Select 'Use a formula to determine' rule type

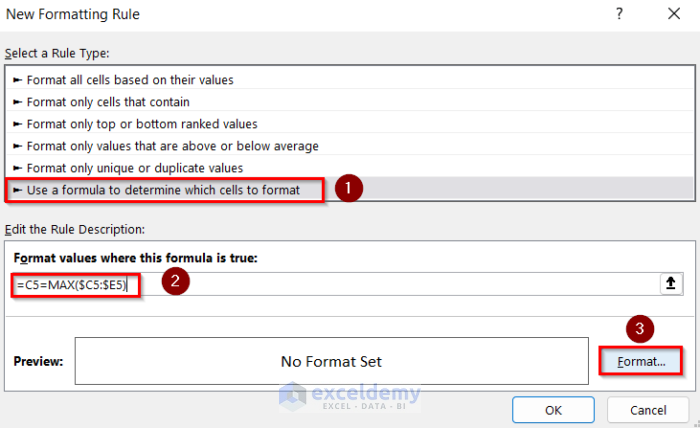[163, 189]
